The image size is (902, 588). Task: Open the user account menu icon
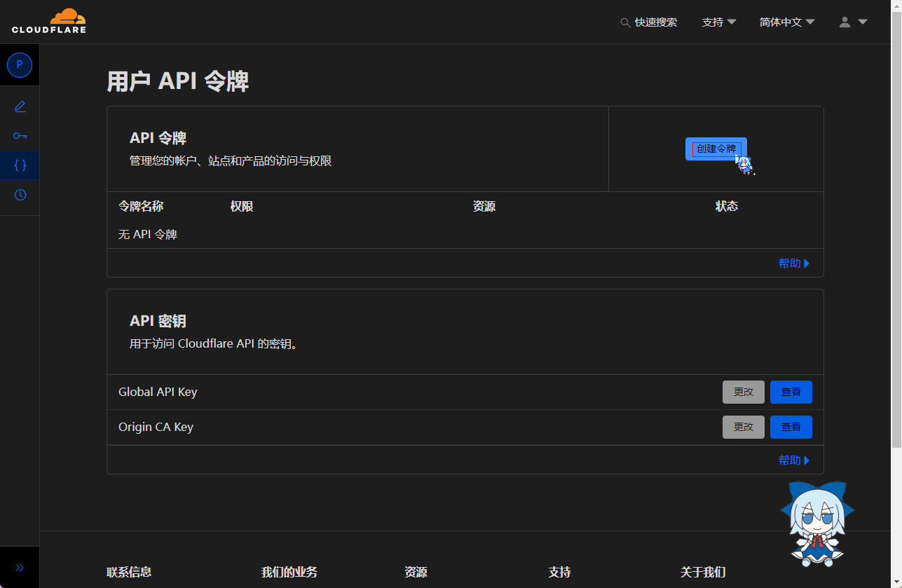point(852,22)
